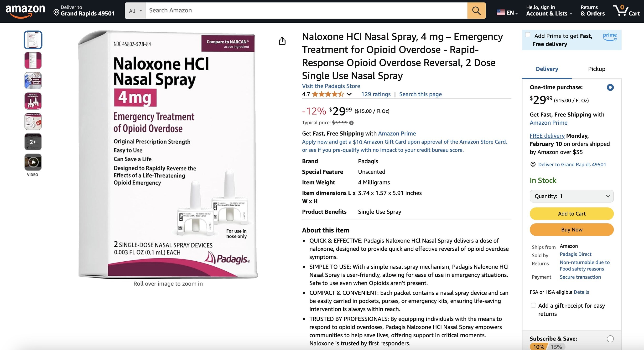
Task: Play the product video thumbnail
Action: [33, 162]
